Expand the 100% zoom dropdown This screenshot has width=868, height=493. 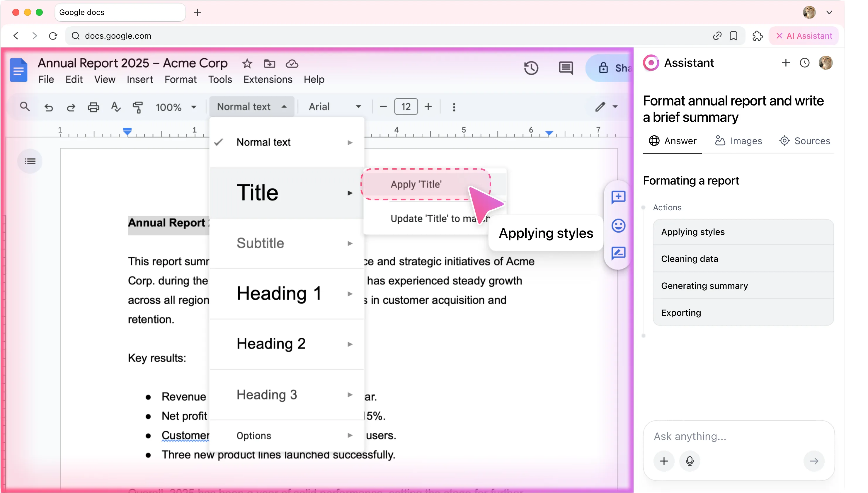point(176,107)
